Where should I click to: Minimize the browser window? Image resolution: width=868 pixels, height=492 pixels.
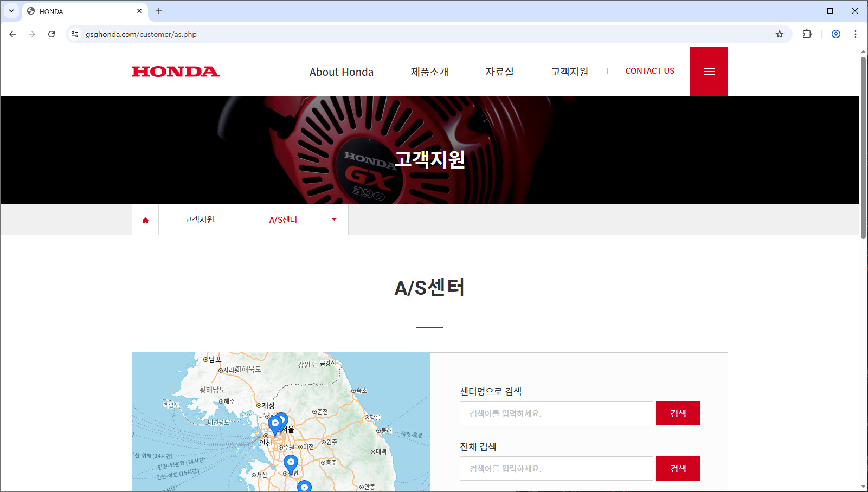pos(805,11)
